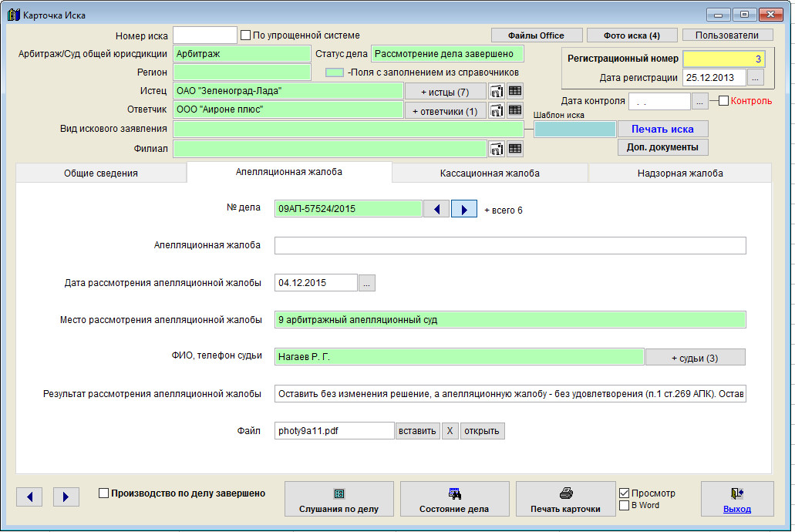The image size is (795, 532).
Task: Check Производство по делу завершено
Action: click(104, 493)
